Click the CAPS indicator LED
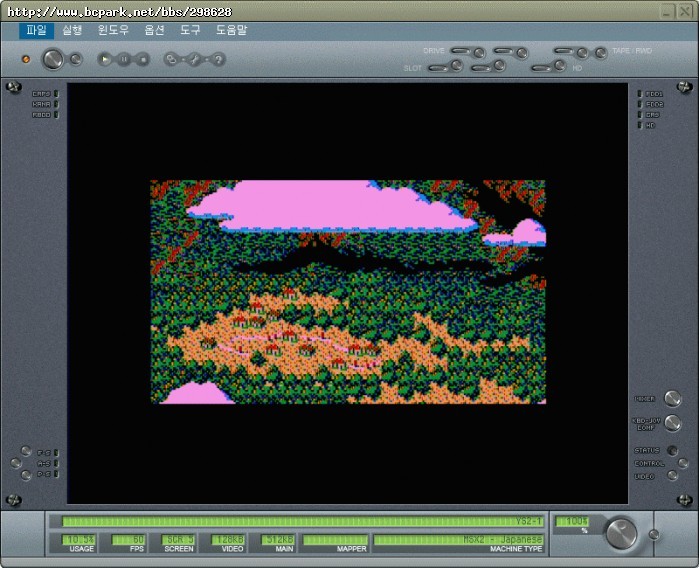Image resolution: width=700 pixels, height=568 pixels. [x=56, y=94]
